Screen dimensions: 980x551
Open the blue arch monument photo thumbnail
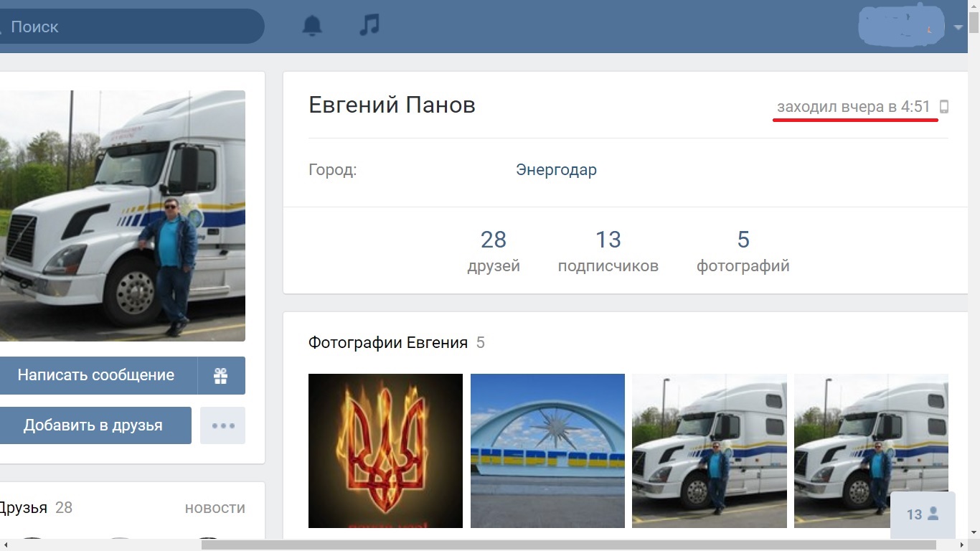[547, 451]
